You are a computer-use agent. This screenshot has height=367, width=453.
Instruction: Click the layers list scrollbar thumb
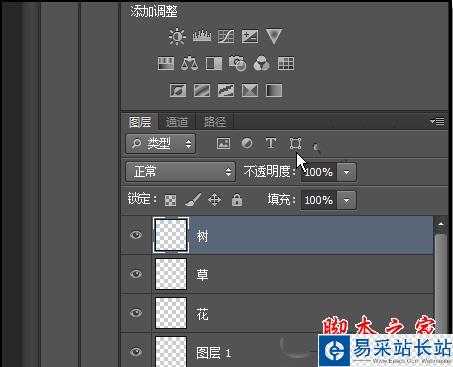441,283
